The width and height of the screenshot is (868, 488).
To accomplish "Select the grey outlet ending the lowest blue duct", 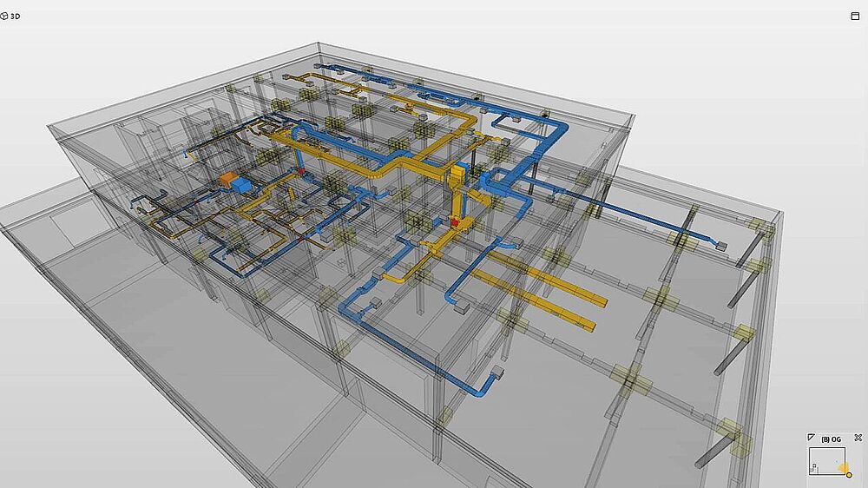I will 499,372.
